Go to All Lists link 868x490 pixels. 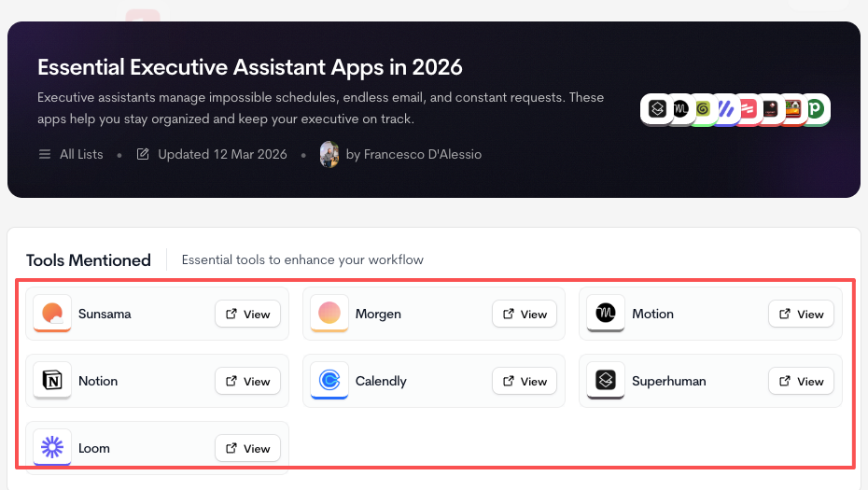tap(81, 154)
